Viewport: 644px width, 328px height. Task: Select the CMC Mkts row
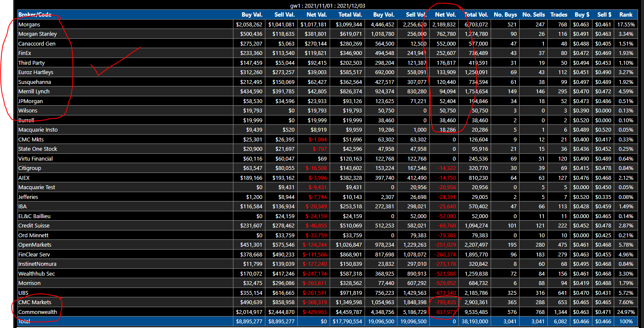(328, 139)
